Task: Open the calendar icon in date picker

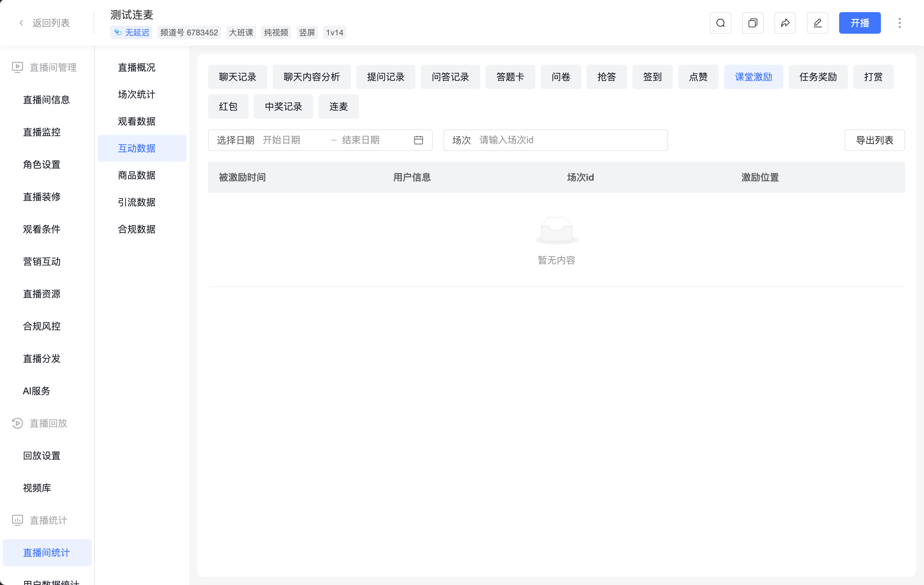Action: (418, 140)
